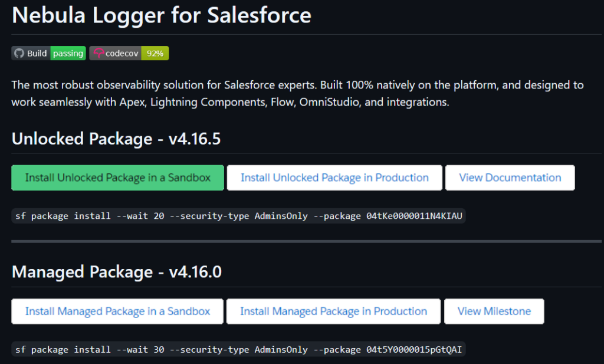The width and height of the screenshot is (604, 364).
Task: Click the Managed Package - v4.16.0 heading
Action: [x=116, y=272]
